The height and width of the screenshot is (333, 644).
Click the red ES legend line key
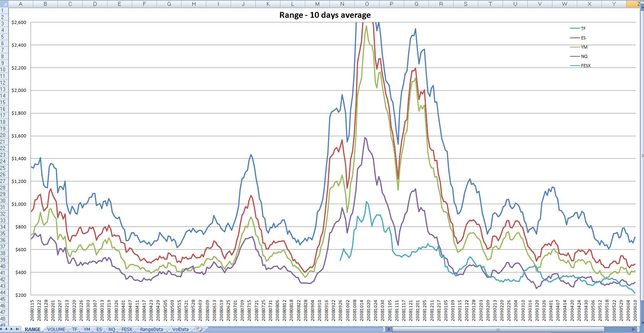(x=574, y=38)
